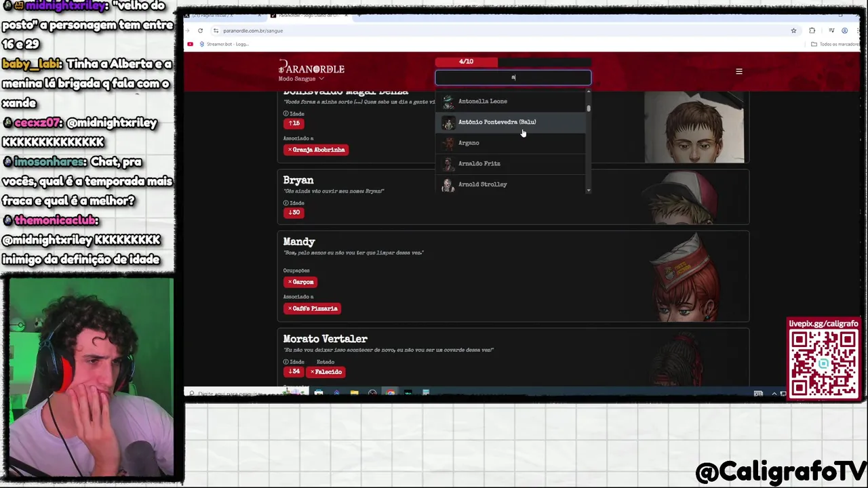Viewport: 868px width, 488px height.
Task: Click Antonella Leone's avatar icon
Action: (x=448, y=102)
